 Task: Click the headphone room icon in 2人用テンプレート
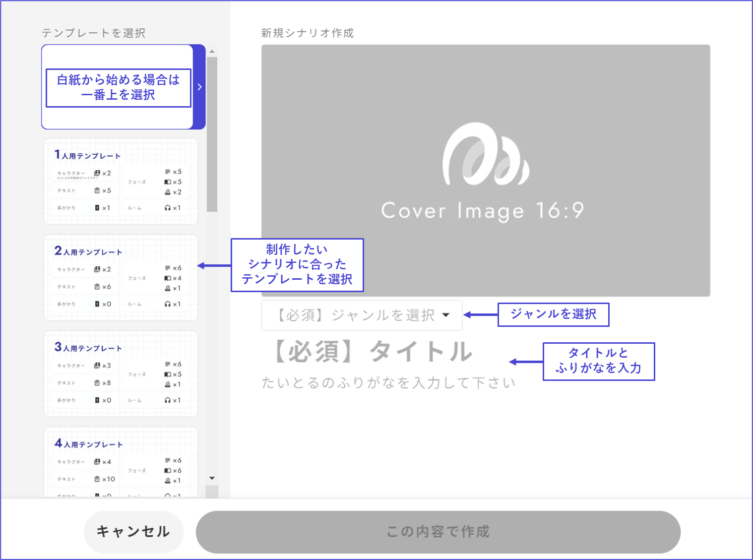pyautogui.click(x=168, y=304)
